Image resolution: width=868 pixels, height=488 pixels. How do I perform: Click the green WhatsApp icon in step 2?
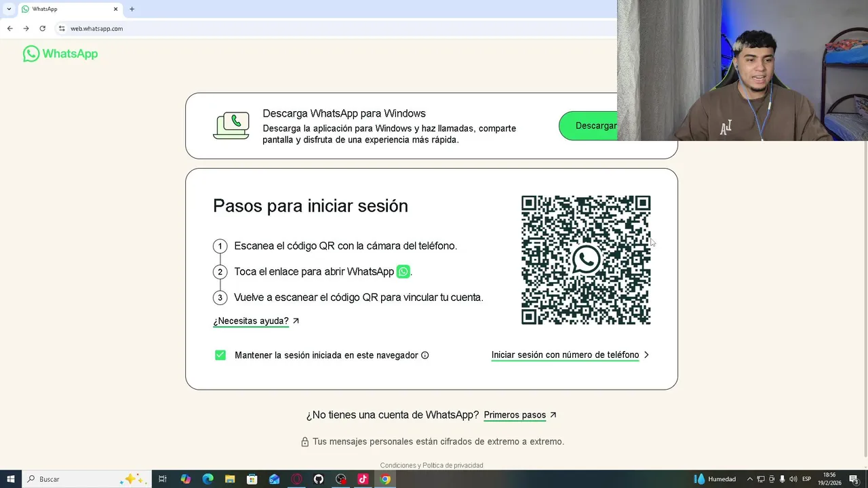(403, 272)
